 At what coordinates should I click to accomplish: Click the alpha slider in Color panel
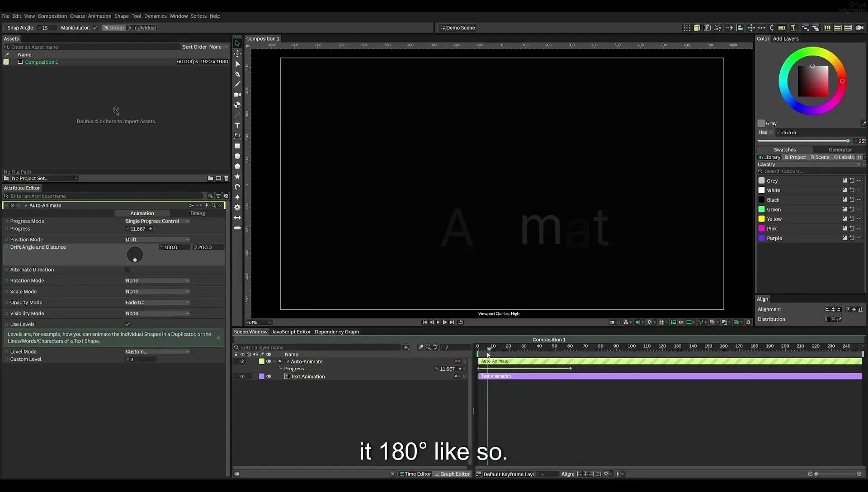pyautogui.click(x=804, y=141)
